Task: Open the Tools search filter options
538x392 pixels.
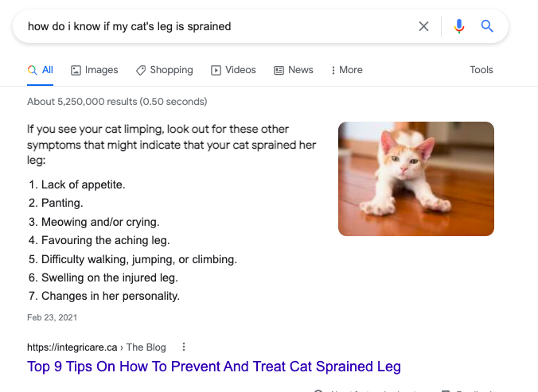Action: coord(481,70)
